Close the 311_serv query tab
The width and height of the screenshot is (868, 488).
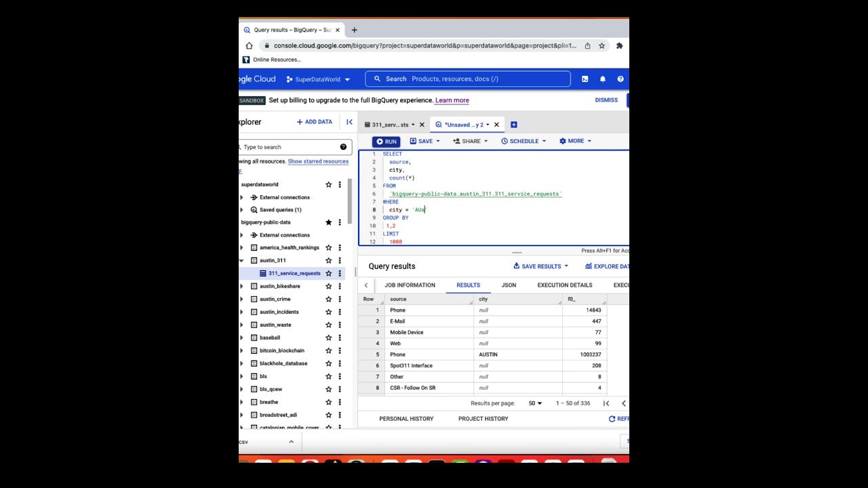(421, 125)
